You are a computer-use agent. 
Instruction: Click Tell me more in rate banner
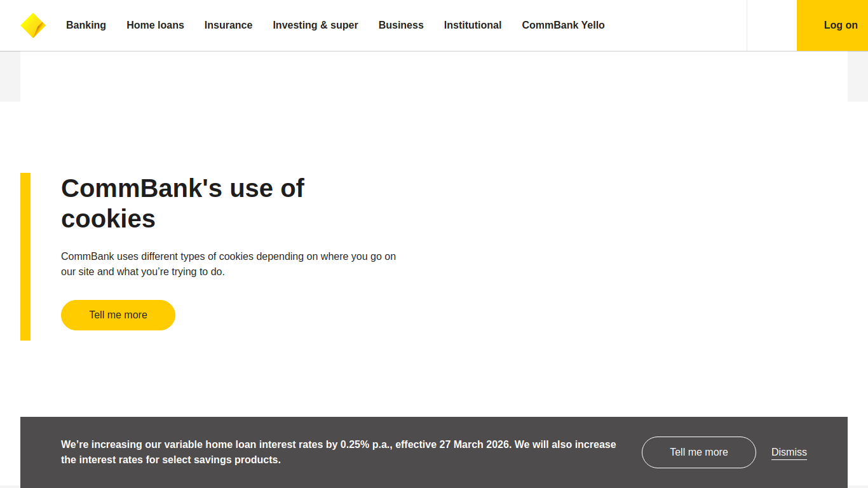[x=699, y=452]
